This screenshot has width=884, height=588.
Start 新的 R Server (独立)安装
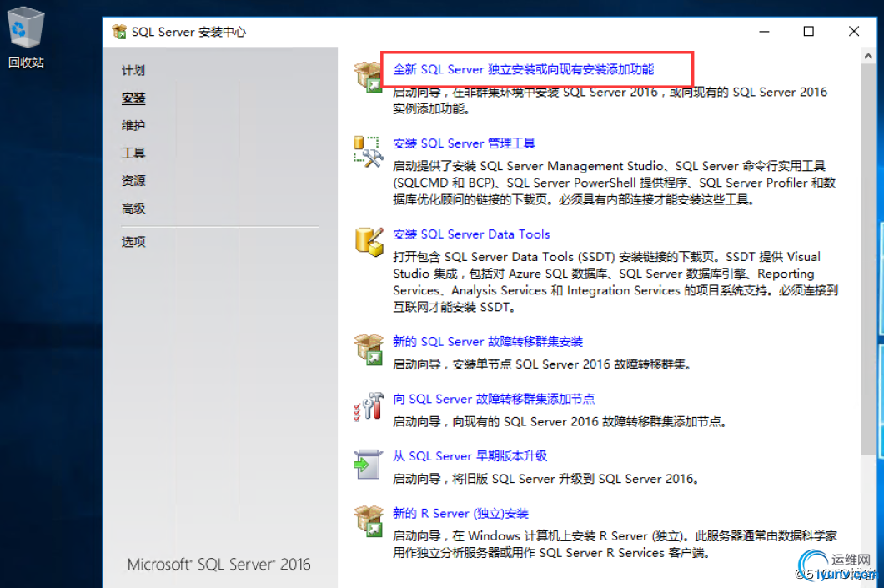(x=460, y=514)
